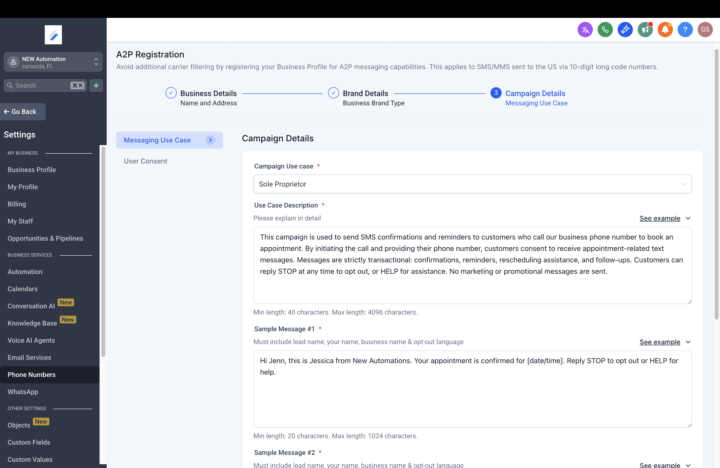Image resolution: width=720 pixels, height=468 pixels.
Task: Open the NEW Automation account switcher
Action: coord(53,62)
